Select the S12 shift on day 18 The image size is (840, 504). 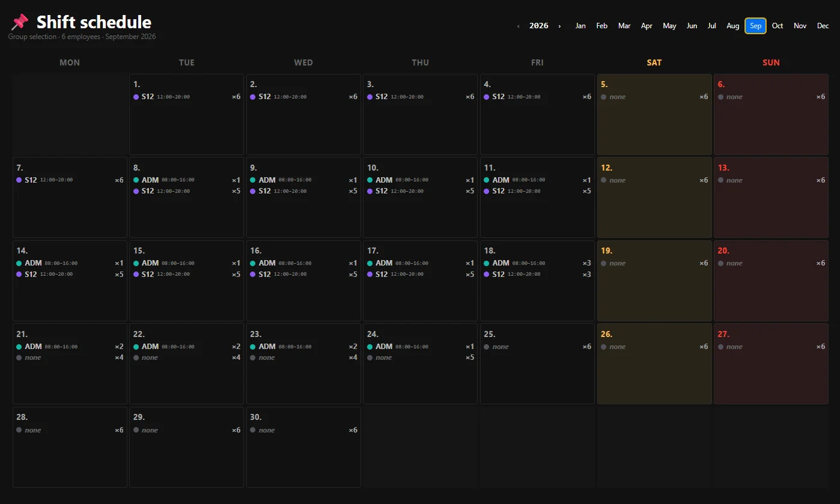coord(537,275)
